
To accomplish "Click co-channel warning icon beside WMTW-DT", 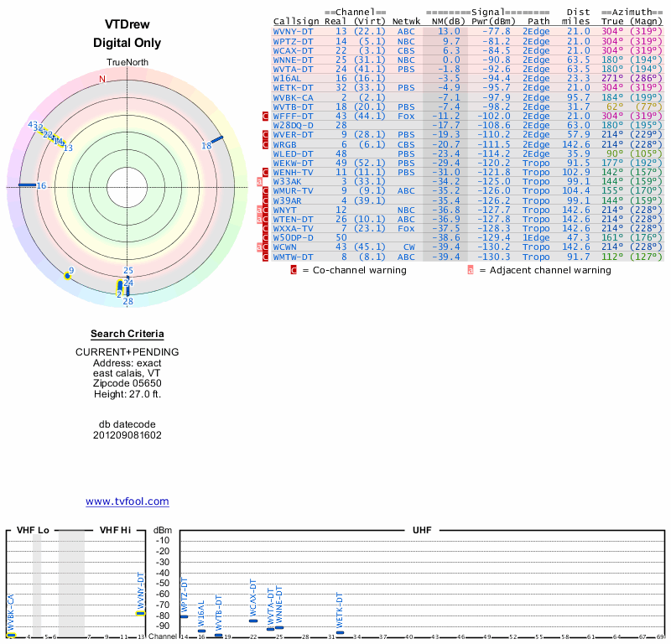I will [266, 257].
